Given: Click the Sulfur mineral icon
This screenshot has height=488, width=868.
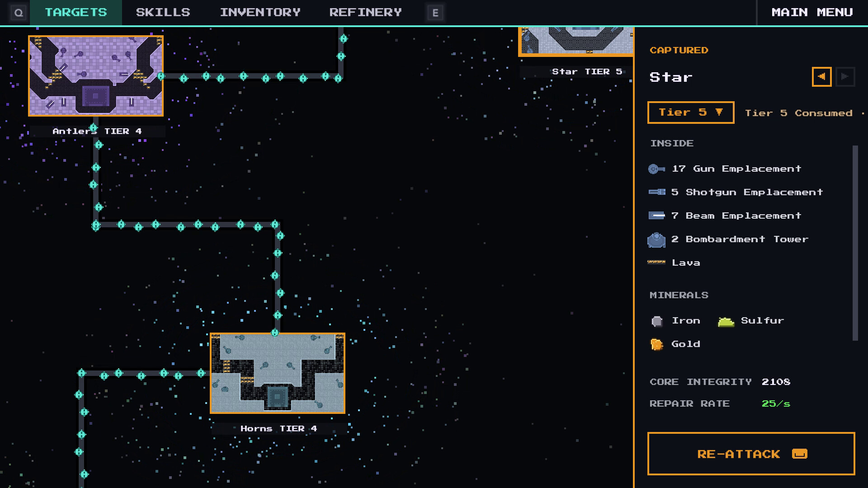Looking at the screenshot, I should coord(726,321).
